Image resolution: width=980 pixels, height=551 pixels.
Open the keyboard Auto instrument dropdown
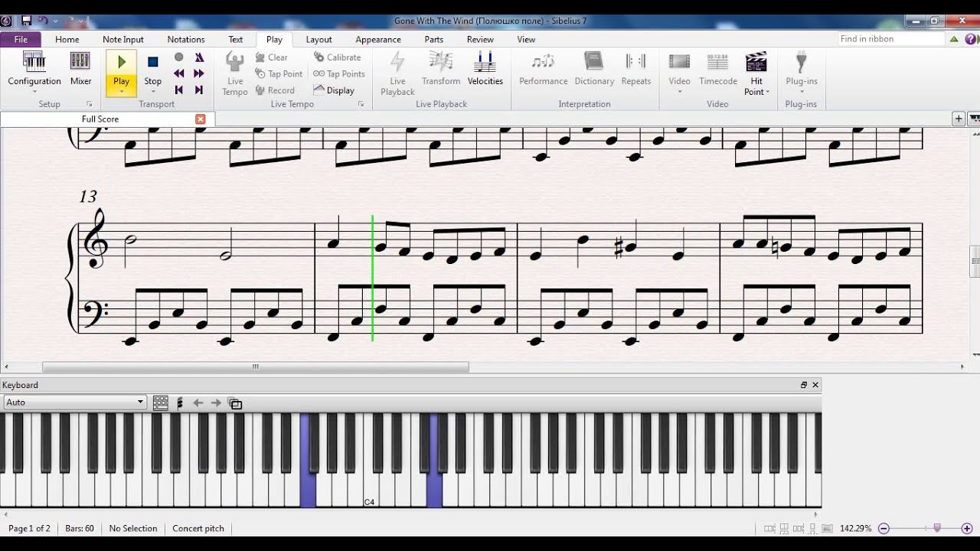[74, 402]
